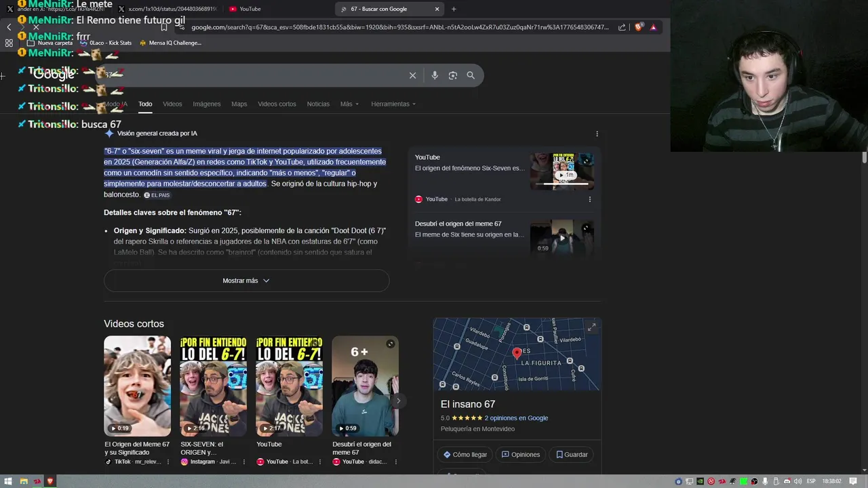Click the Opiniones button
Image resolution: width=868 pixels, height=488 pixels.
tap(521, 455)
